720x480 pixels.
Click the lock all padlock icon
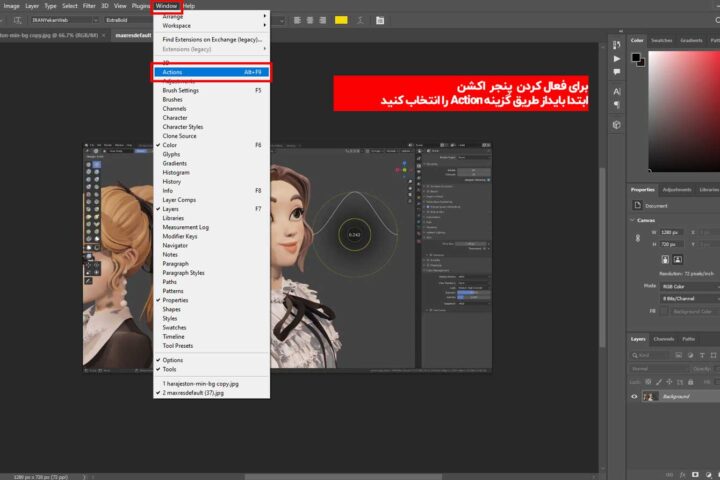click(691, 382)
